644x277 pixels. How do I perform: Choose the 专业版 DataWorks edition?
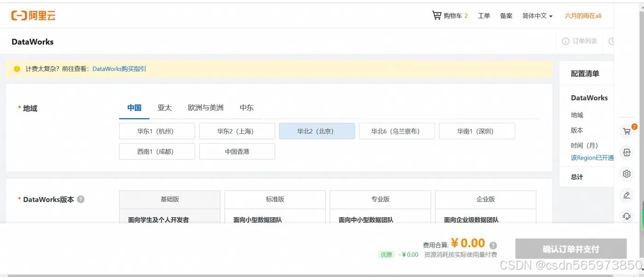click(380, 199)
